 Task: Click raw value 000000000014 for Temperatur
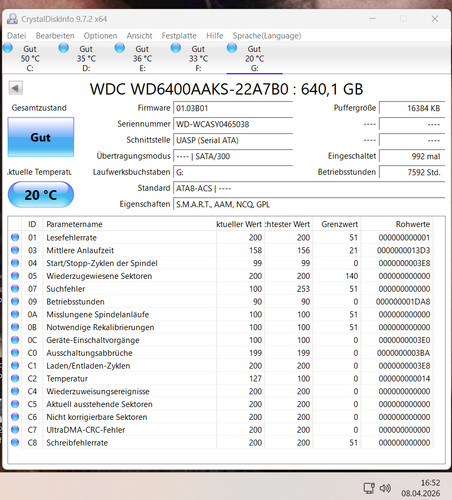[x=404, y=379]
